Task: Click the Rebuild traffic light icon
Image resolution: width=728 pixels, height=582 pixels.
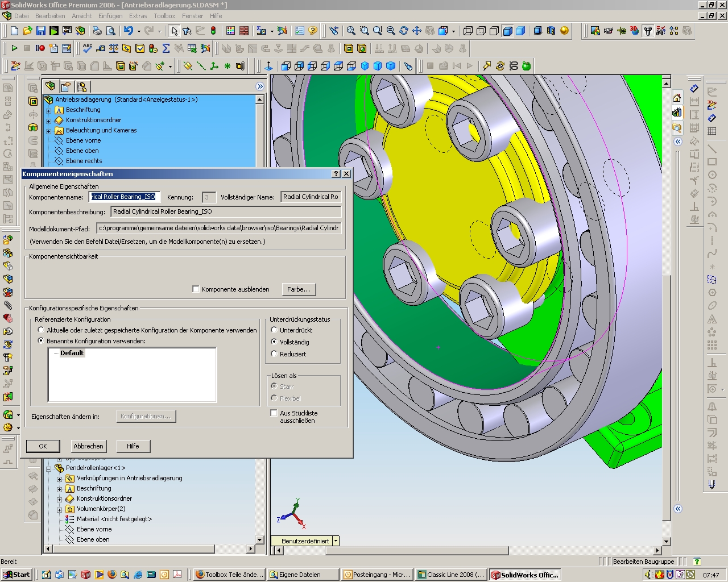Action: (x=213, y=31)
